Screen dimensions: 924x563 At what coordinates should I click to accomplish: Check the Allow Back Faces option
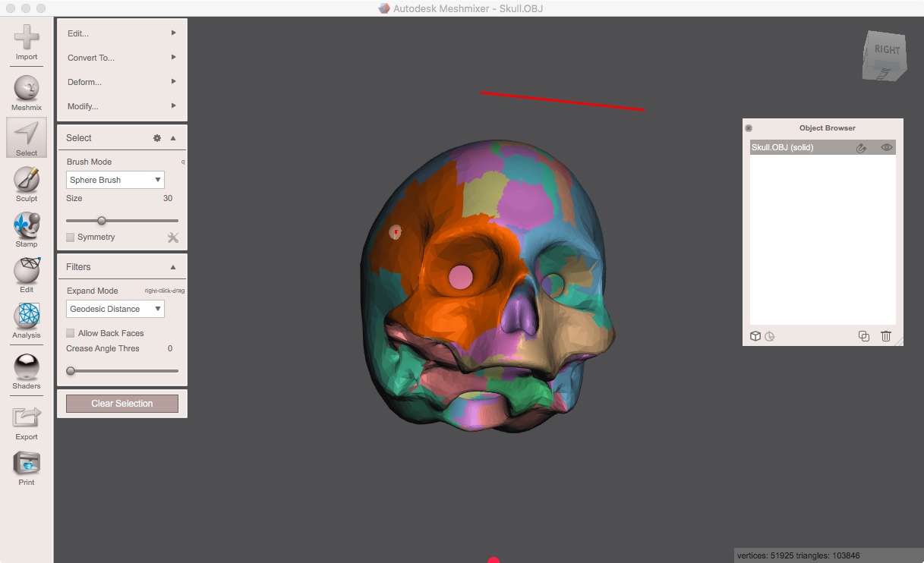(x=69, y=332)
